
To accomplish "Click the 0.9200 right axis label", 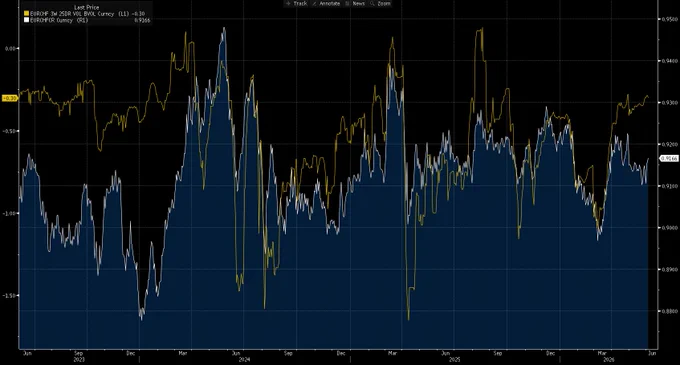I will pyautogui.click(x=669, y=144).
